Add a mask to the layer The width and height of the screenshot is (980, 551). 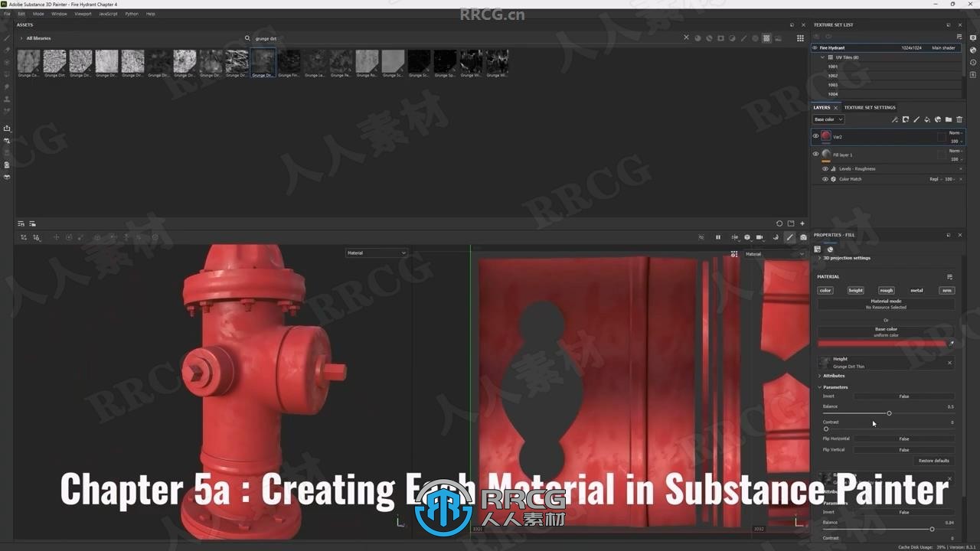pos(906,119)
